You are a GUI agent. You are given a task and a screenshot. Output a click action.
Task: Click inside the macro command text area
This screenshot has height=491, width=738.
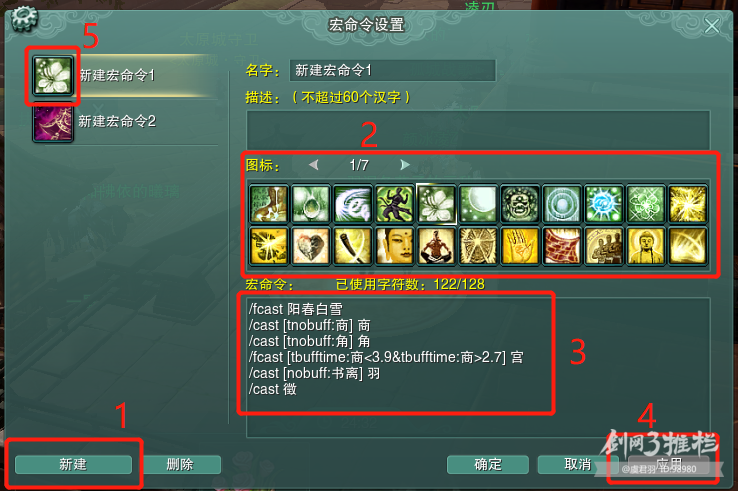478,367
